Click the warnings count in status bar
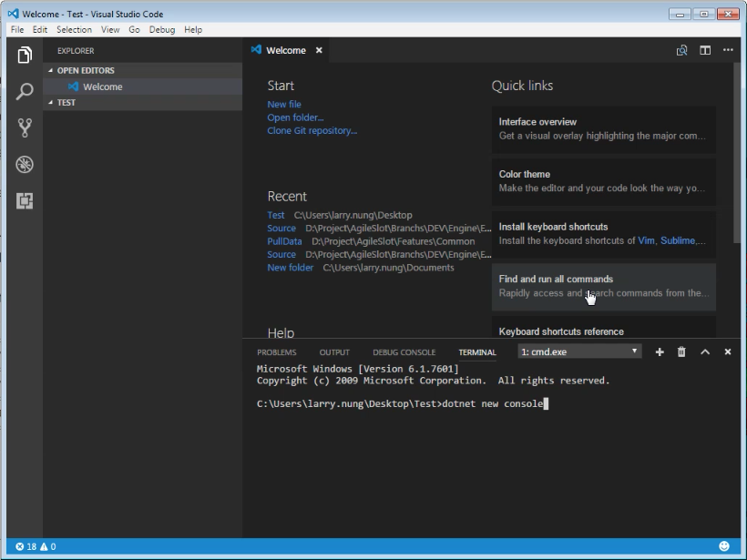 point(47,546)
